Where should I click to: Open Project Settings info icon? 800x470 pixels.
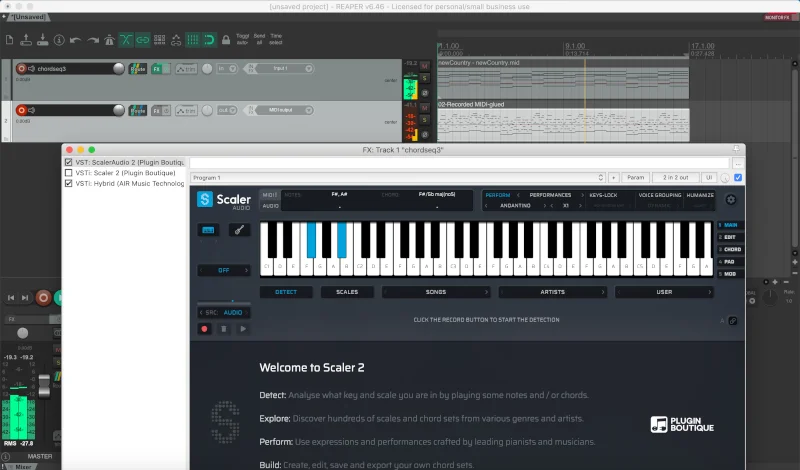pos(59,40)
